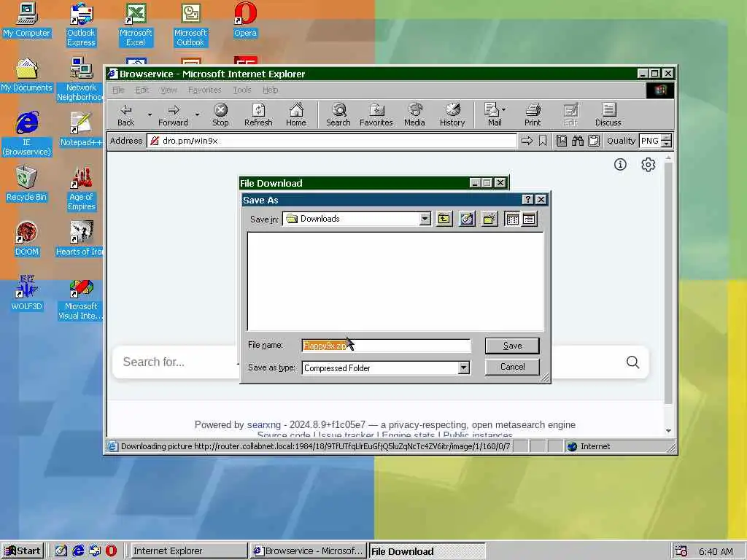
Task: Launch WOLF3D desktop shortcut
Action: point(26,293)
